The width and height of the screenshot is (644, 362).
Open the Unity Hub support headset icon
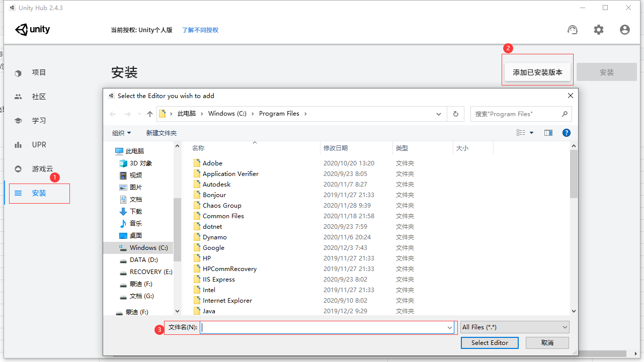[x=573, y=30]
